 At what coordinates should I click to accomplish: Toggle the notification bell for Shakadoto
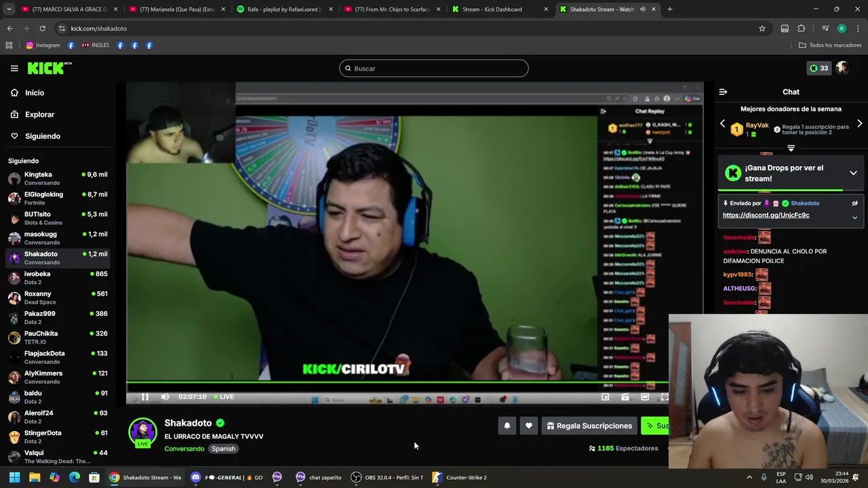(507, 426)
